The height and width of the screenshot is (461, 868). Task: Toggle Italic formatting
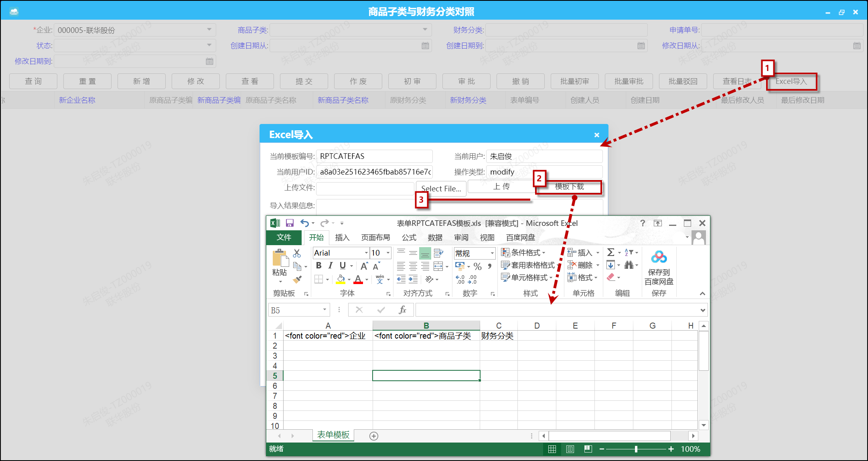pyautogui.click(x=331, y=266)
